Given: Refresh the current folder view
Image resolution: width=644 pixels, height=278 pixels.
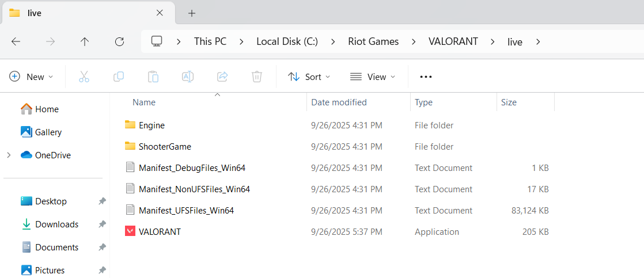Looking at the screenshot, I should 119,41.
